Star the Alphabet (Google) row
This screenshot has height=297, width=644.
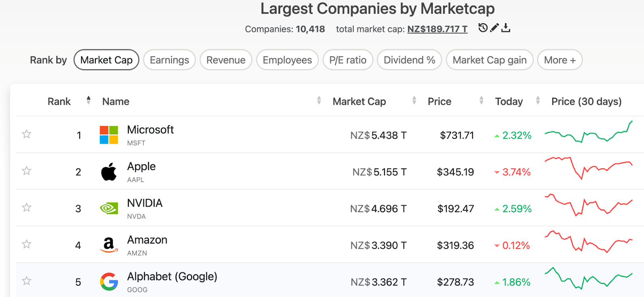27,281
